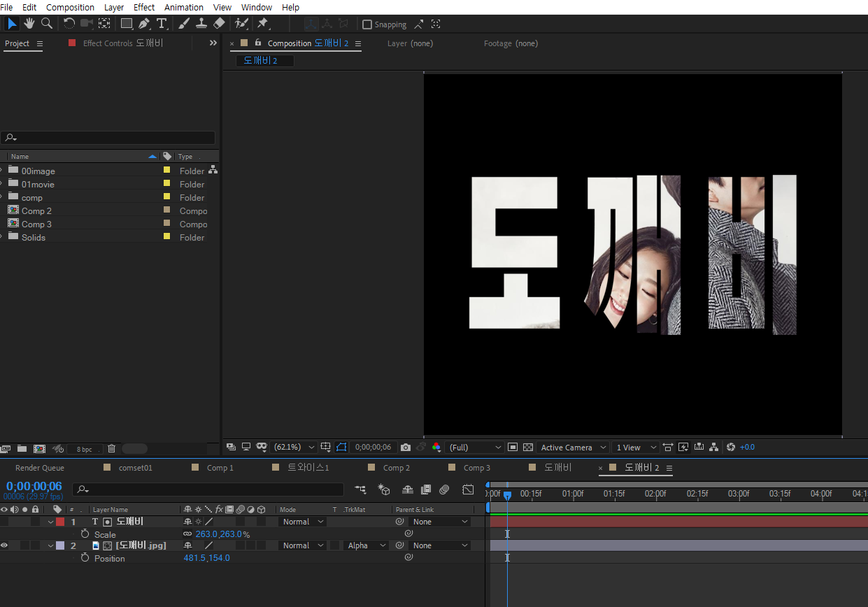
Task: Click the red label color of layer 1
Action: (60, 522)
